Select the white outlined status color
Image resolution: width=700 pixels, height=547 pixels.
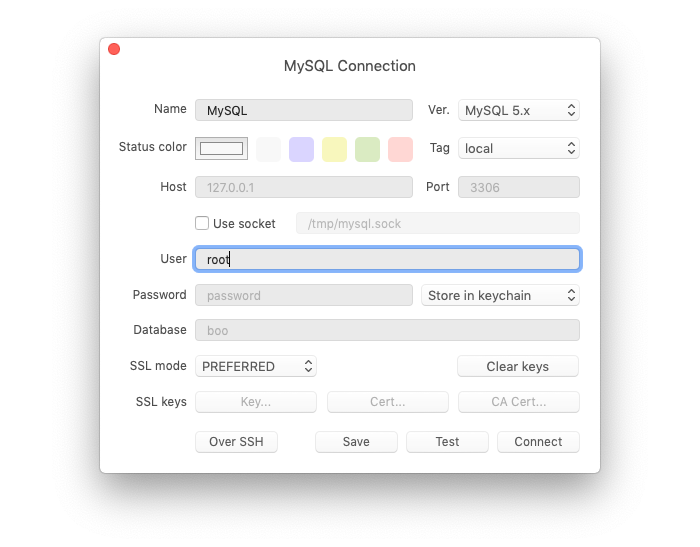221,148
